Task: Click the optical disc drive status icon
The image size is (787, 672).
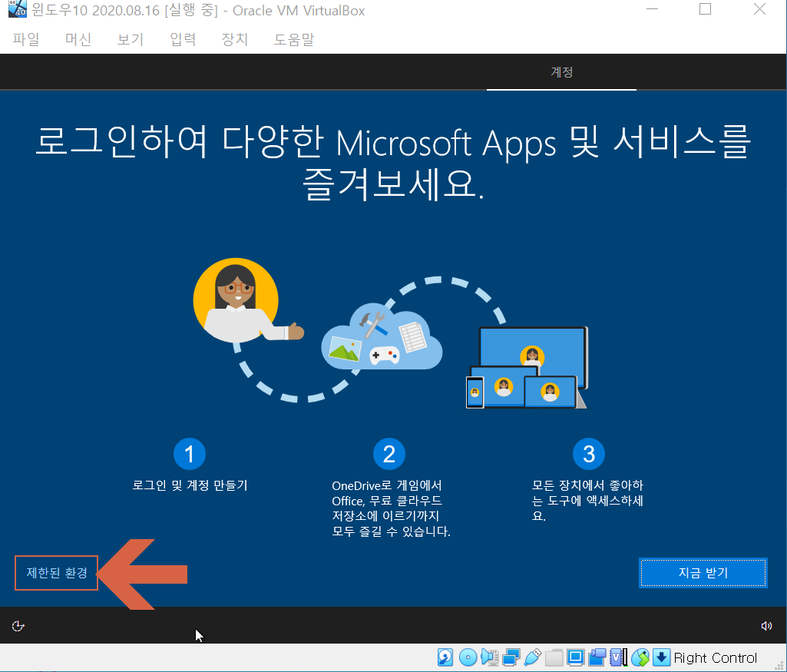Action: (x=468, y=657)
